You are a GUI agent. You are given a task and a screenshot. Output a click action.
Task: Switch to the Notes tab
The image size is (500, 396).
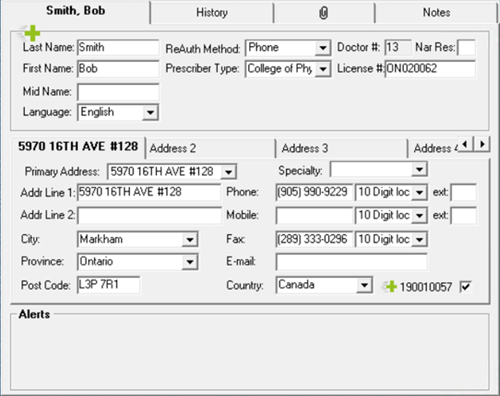(x=436, y=13)
